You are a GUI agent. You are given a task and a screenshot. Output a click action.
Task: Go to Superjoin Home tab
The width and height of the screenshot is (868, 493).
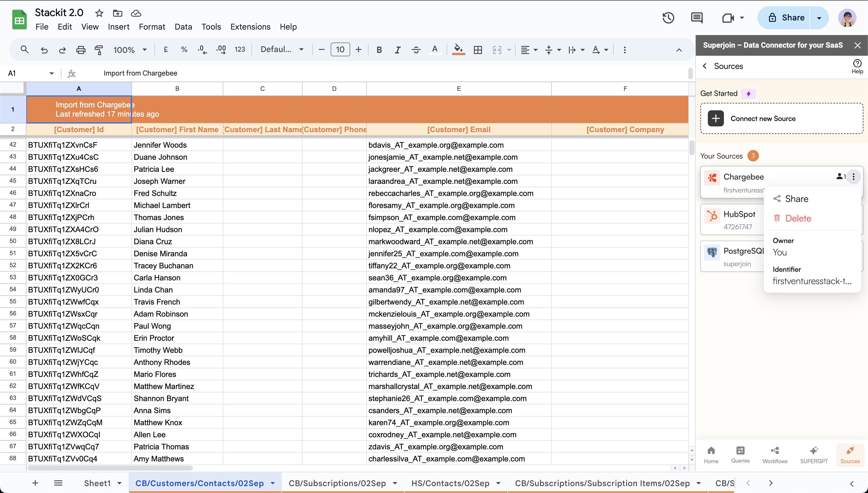point(711,455)
